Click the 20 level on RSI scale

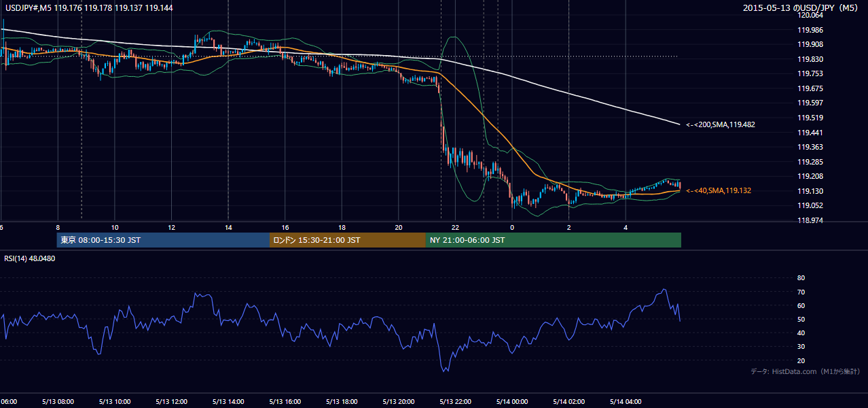click(801, 360)
